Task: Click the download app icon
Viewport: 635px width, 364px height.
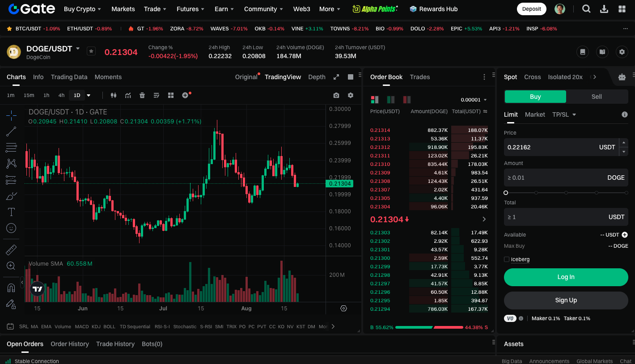Action: point(604,9)
